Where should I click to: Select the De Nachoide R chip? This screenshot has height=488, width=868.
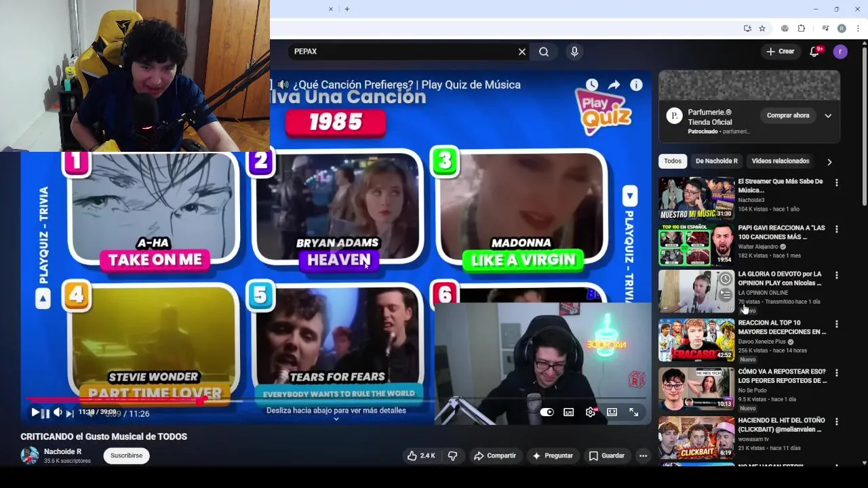point(716,161)
